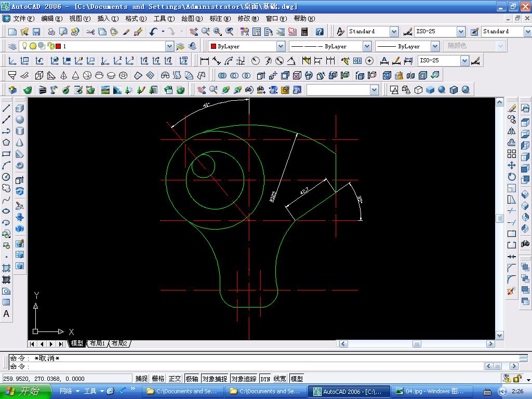Switch to the 布局2 layout tab
This screenshot has height=399, width=532.
coord(119,343)
